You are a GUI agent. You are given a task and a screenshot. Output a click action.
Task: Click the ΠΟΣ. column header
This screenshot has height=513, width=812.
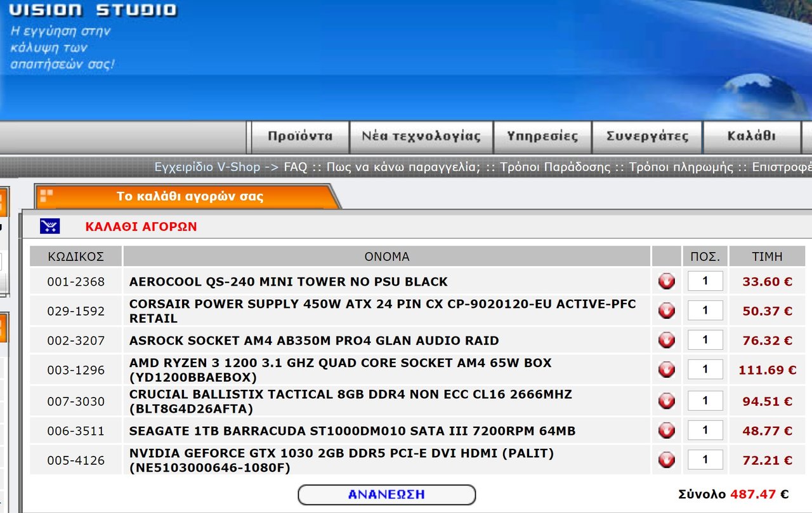(x=705, y=256)
